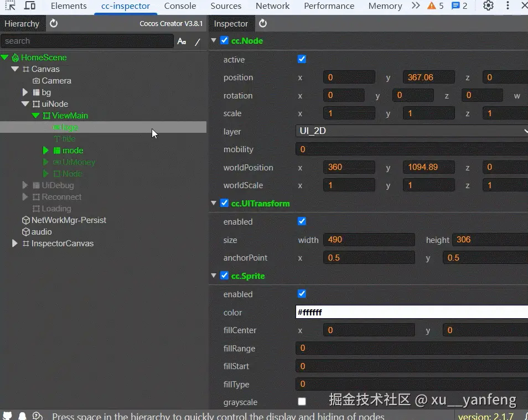This screenshot has width=528, height=420.
Task: Select the Inspector panel tab
Action: (x=231, y=24)
